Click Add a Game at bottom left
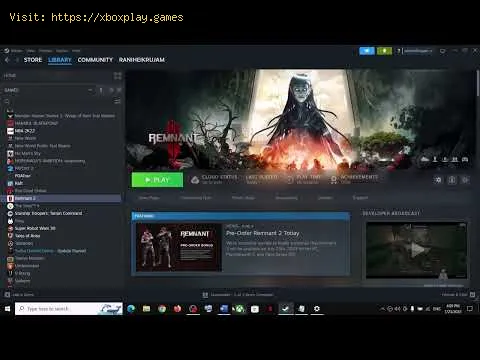Screen dimensions: 480x360 point(19,295)
